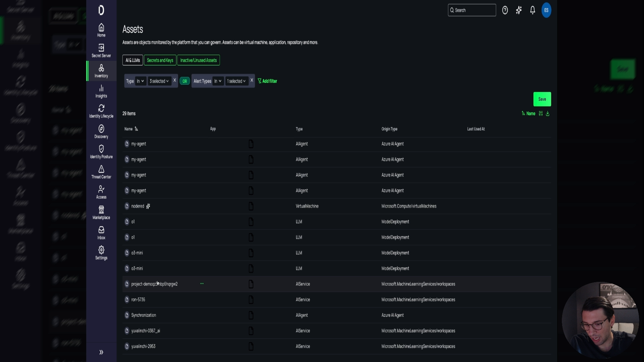Navigate to Identity Lifecycle
The image size is (644, 362).
(x=101, y=111)
